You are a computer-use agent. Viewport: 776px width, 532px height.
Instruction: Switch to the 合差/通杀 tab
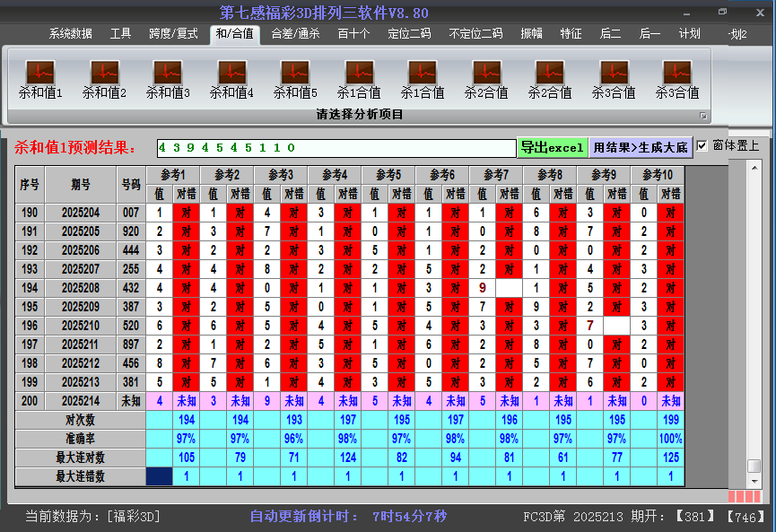click(x=295, y=34)
